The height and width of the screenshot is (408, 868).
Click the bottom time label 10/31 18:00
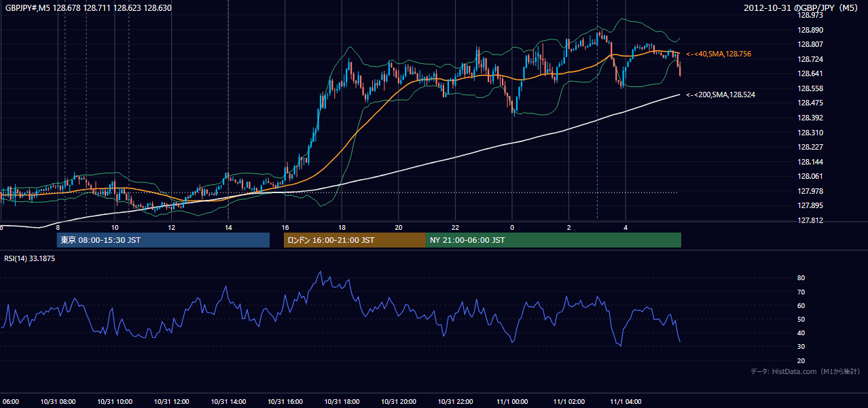click(342, 401)
